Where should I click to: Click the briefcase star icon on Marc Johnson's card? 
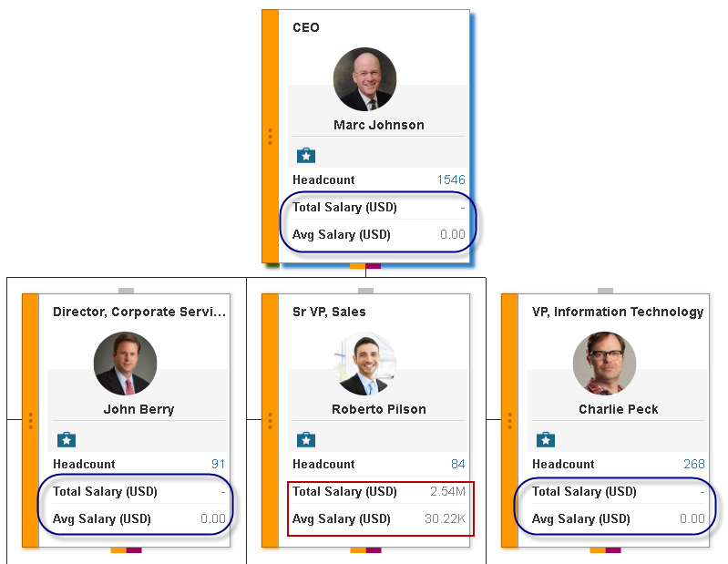(x=306, y=156)
